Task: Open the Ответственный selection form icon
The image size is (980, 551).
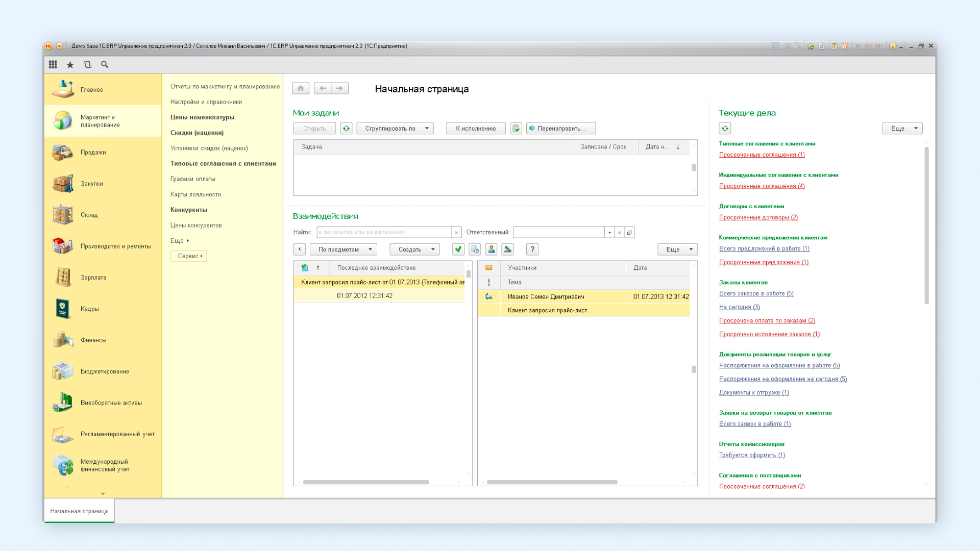Action: 629,233
